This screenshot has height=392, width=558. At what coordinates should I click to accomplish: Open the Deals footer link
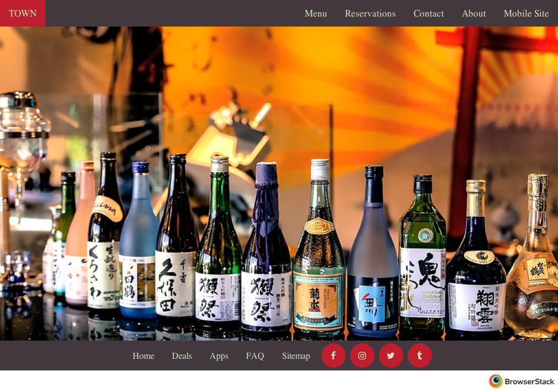(x=182, y=356)
